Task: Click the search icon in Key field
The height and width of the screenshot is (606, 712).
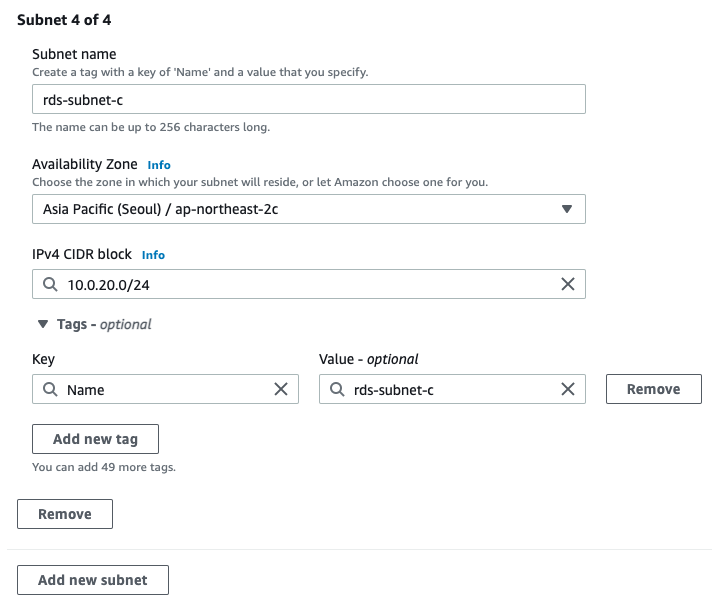Action: coord(50,389)
